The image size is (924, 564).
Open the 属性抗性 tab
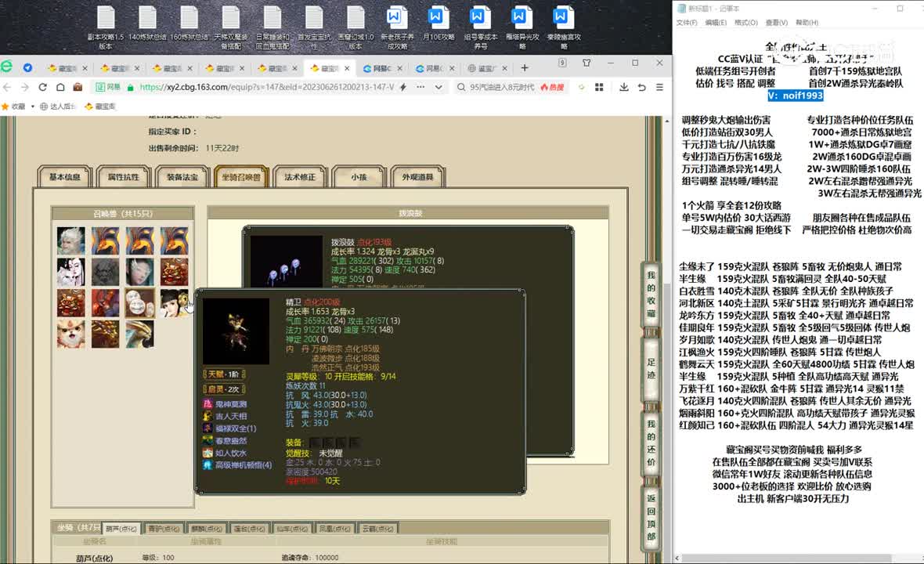coord(123,177)
